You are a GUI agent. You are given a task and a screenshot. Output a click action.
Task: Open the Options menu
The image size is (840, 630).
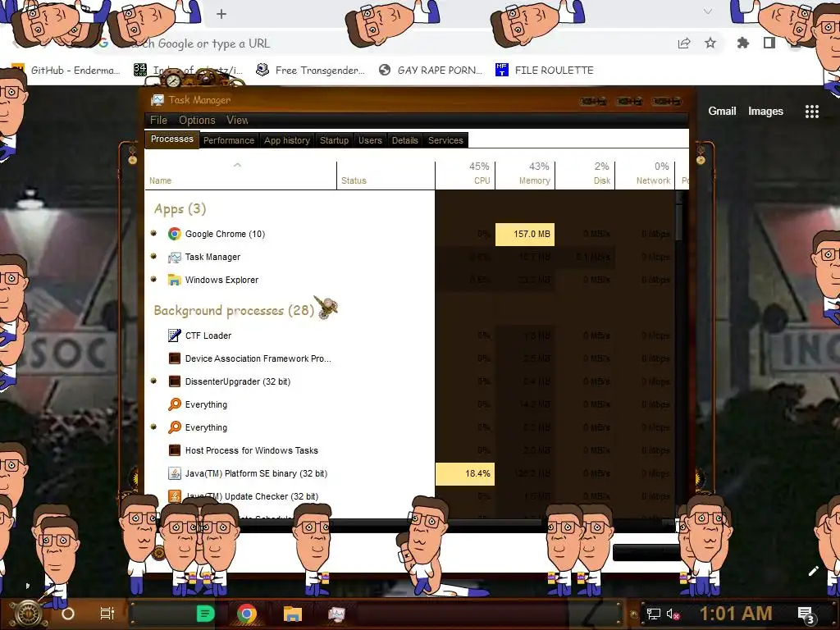tap(197, 120)
